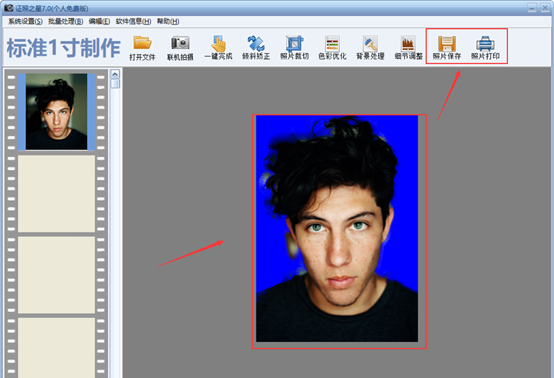The image size is (554, 378).
Task: Minimize the 证照之星 window
Action: [x=532, y=8]
